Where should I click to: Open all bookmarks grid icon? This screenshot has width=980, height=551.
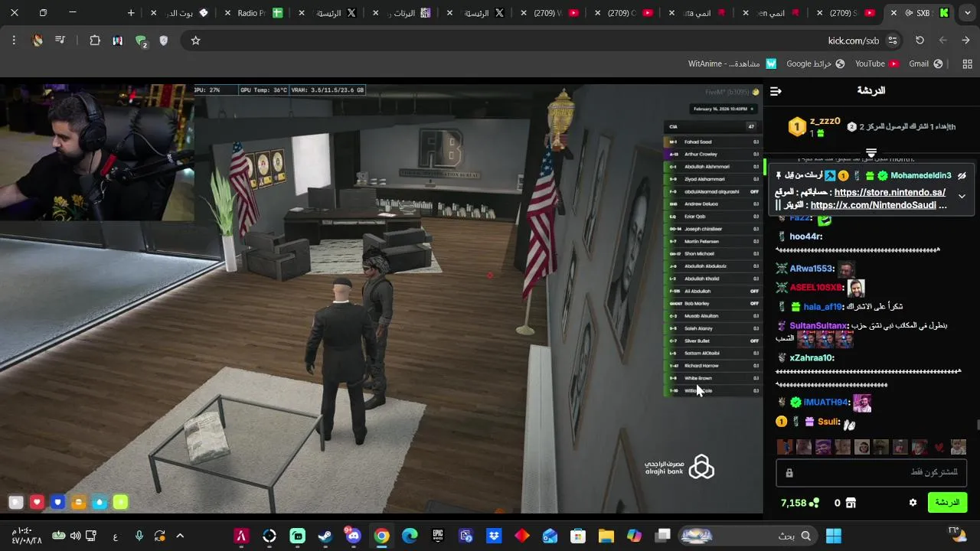[967, 64]
